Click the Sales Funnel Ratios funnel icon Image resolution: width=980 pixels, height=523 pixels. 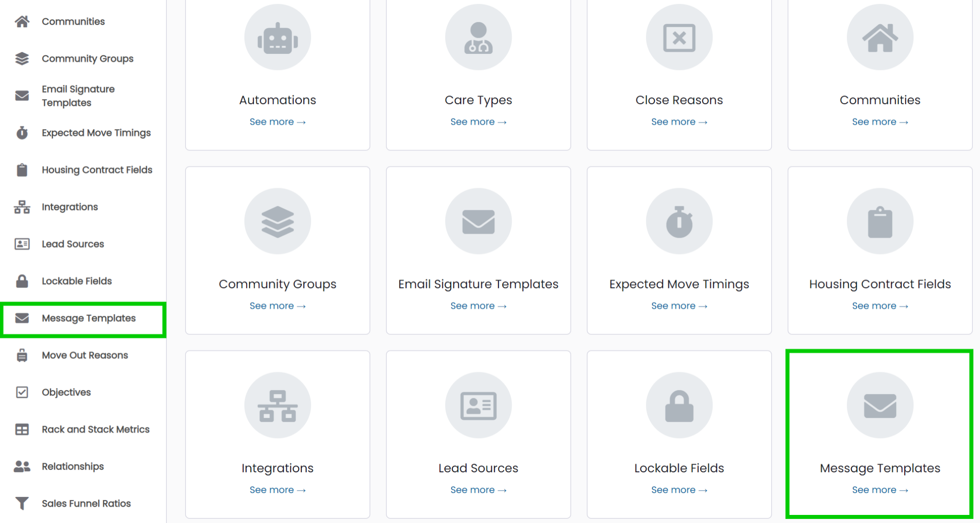(x=22, y=504)
